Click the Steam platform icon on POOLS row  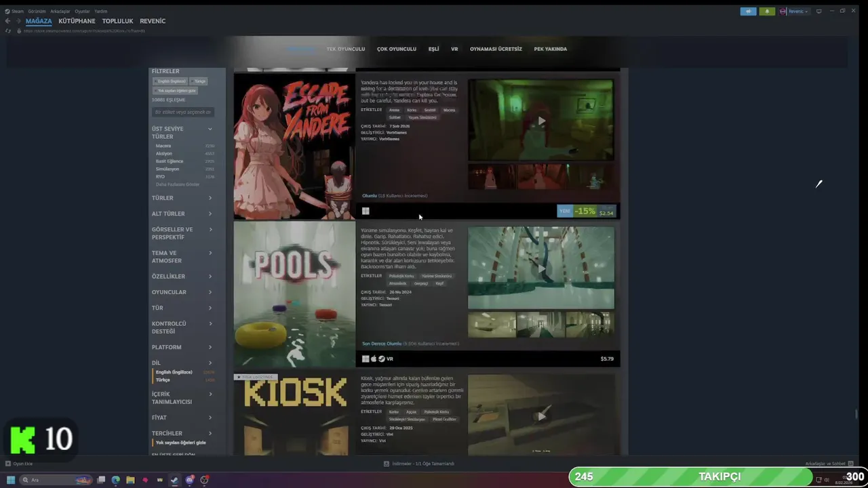[382, 359]
